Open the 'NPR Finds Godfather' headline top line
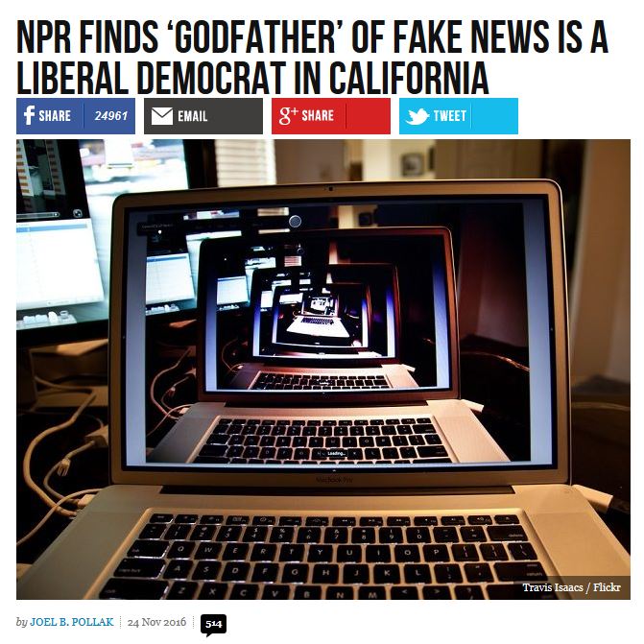Image resolution: width=644 pixels, height=644 pixels. pos(312,37)
